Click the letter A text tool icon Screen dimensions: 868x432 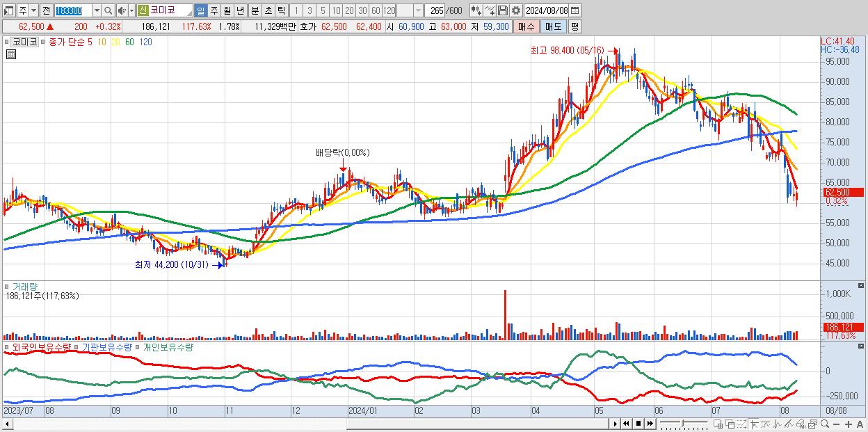pyautogui.click(x=860, y=424)
